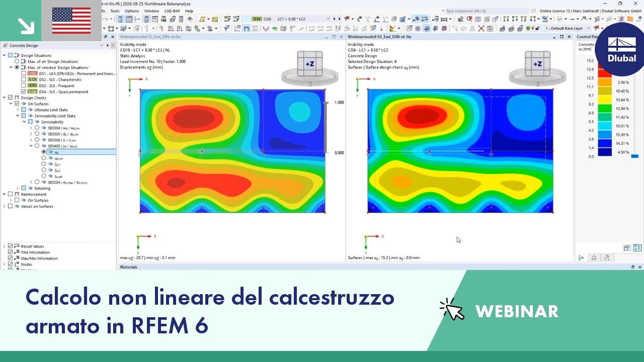Collapse the Design Checks tree node
The height and width of the screenshot is (362, 644).
tap(5, 98)
